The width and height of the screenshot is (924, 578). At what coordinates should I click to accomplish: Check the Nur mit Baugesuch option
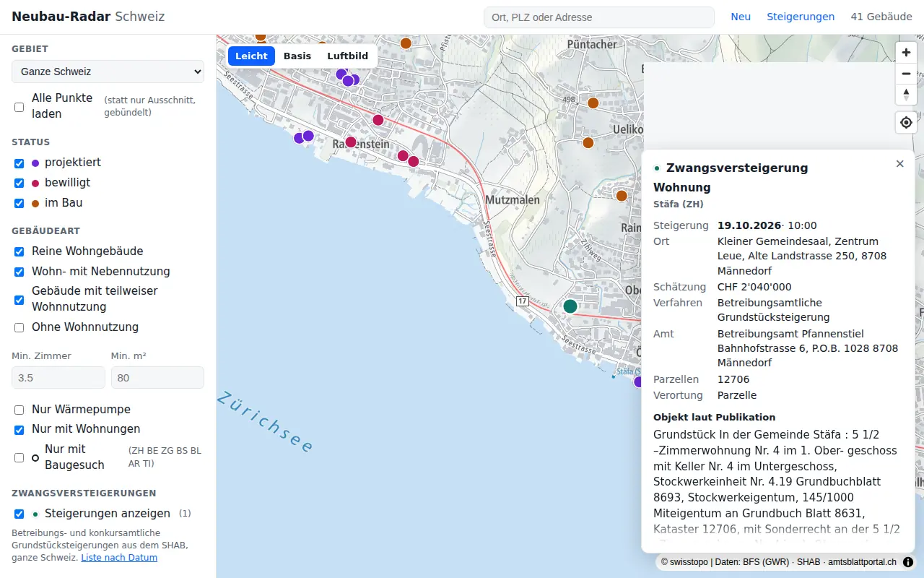point(19,458)
